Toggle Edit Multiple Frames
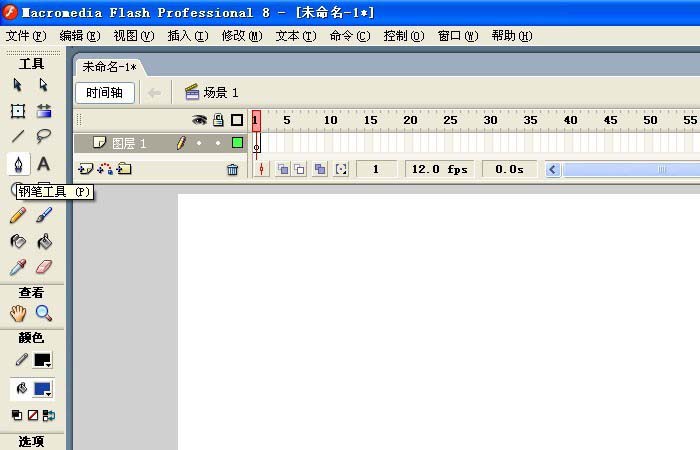Screen dimensions: 700x450 click(320, 169)
